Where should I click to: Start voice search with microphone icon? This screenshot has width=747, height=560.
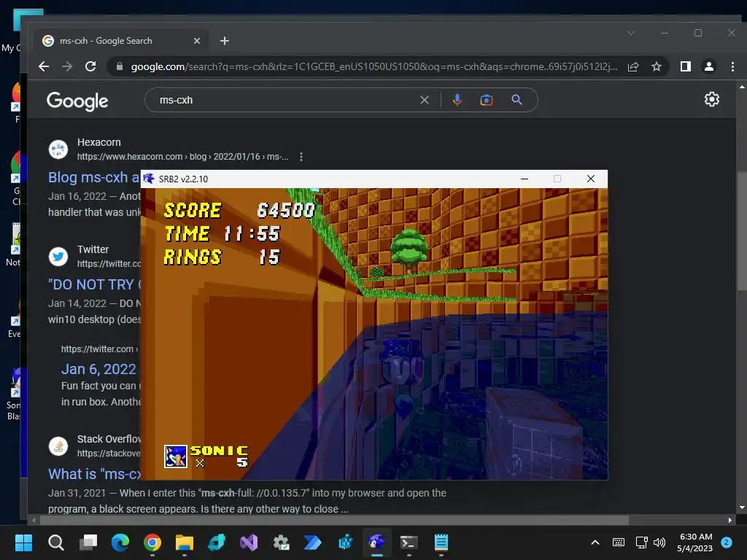[x=457, y=100]
